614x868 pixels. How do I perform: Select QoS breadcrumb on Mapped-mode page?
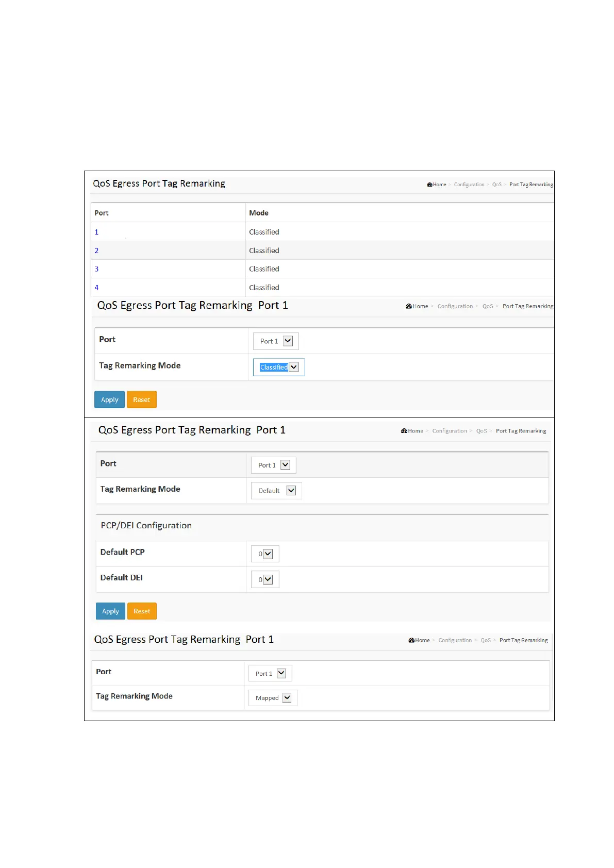click(x=486, y=640)
